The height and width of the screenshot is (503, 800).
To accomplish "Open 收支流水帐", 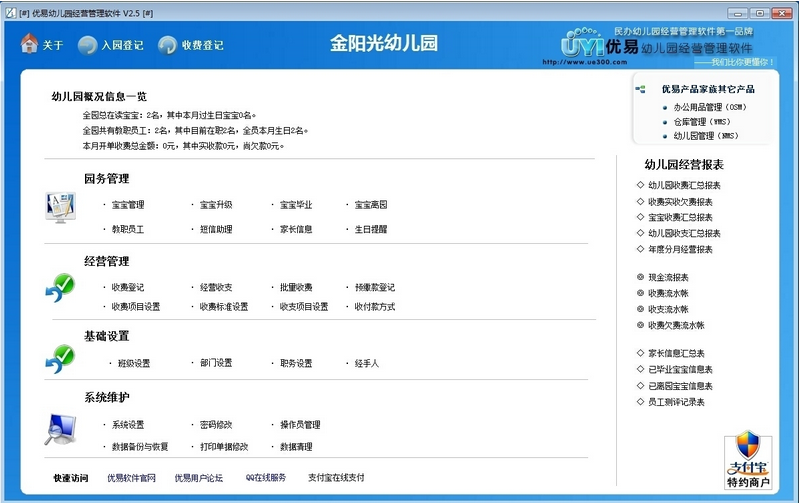I will pyautogui.click(x=668, y=309).
